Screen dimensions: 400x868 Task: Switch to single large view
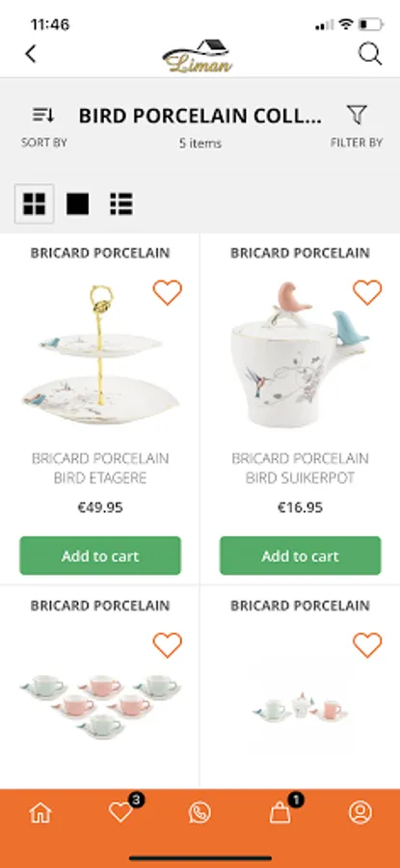(77, 203)
